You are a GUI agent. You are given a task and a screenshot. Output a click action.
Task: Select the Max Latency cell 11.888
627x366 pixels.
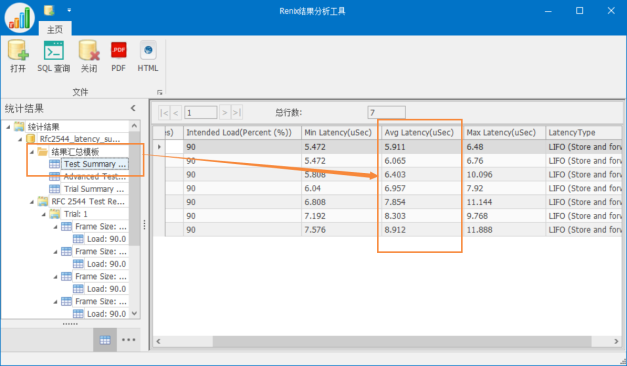(x=504, y=230)
